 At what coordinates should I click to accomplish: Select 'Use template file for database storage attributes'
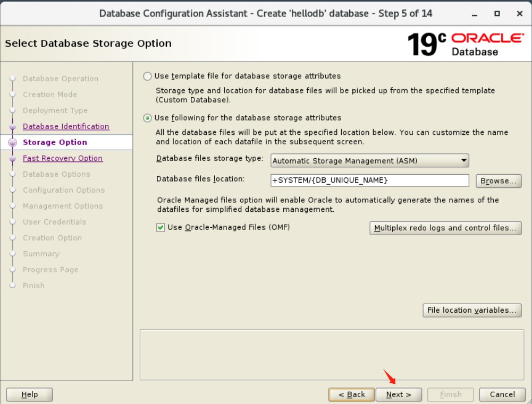tap(147, 76)
